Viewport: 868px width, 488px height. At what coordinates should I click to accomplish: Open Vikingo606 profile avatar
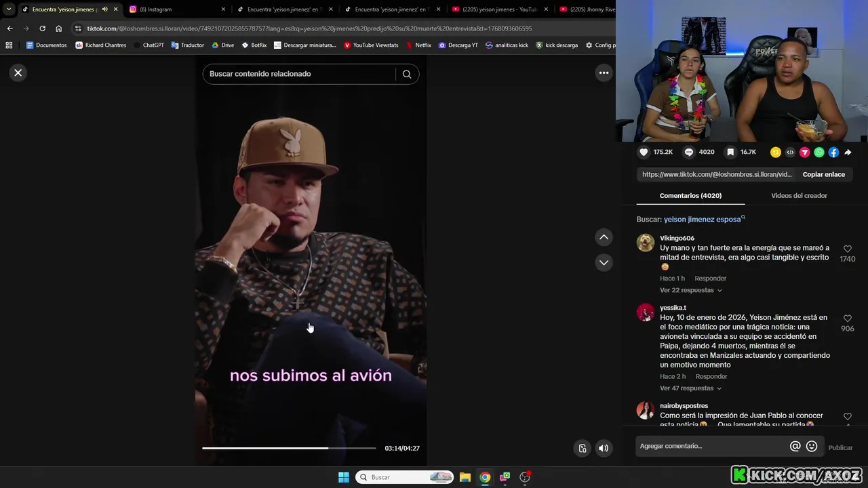pos(646,243)
